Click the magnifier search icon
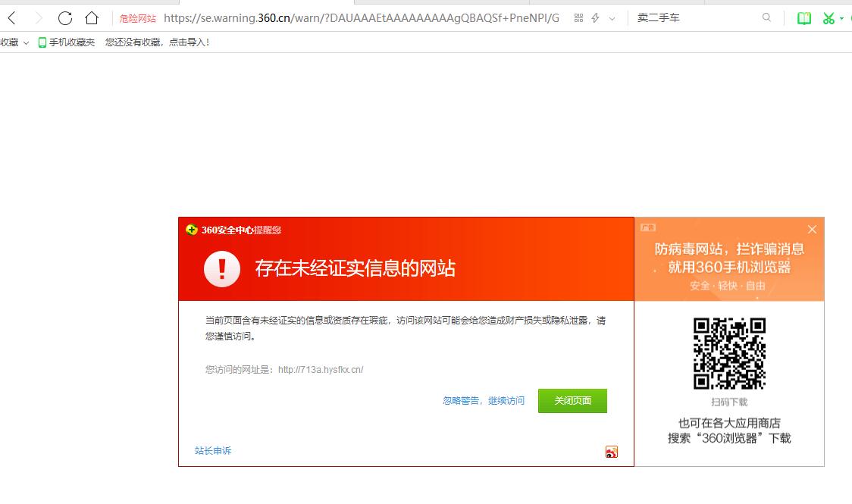This screenshot has height=504, width=852. [x=766, y=18]
